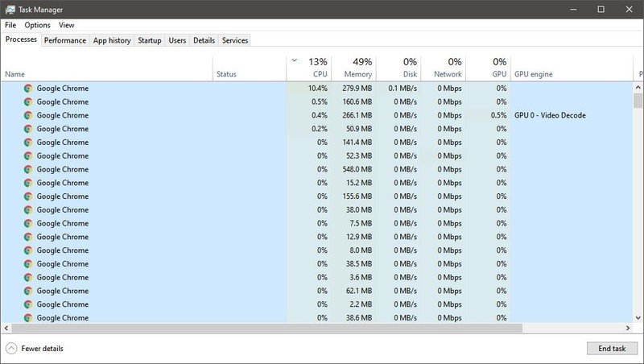The height and width of the screenshot is (364, 644).
Task: Click the 10.4% CPU value
Action: 317,89
